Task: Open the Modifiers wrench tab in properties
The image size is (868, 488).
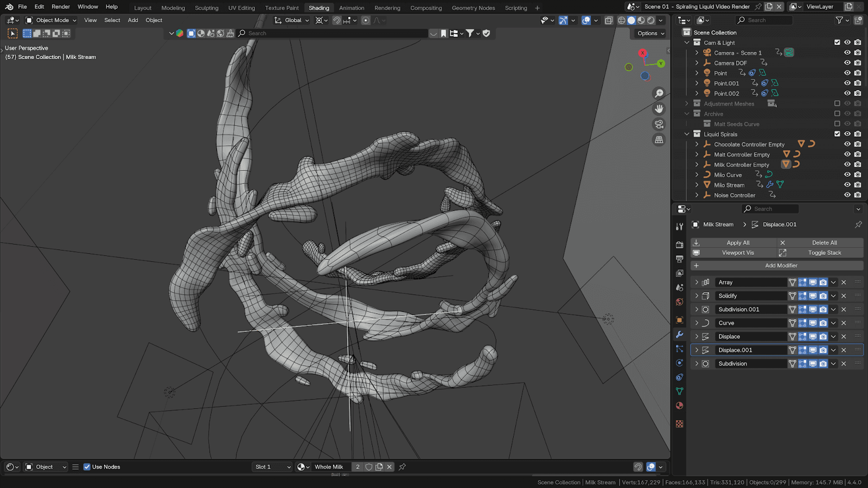Action: 679,335
